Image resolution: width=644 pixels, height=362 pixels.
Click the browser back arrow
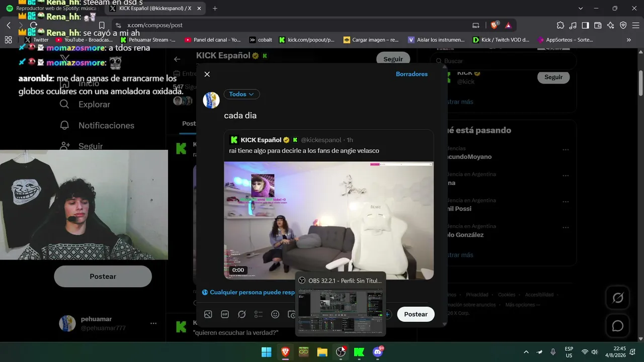[x=9, y=25]
